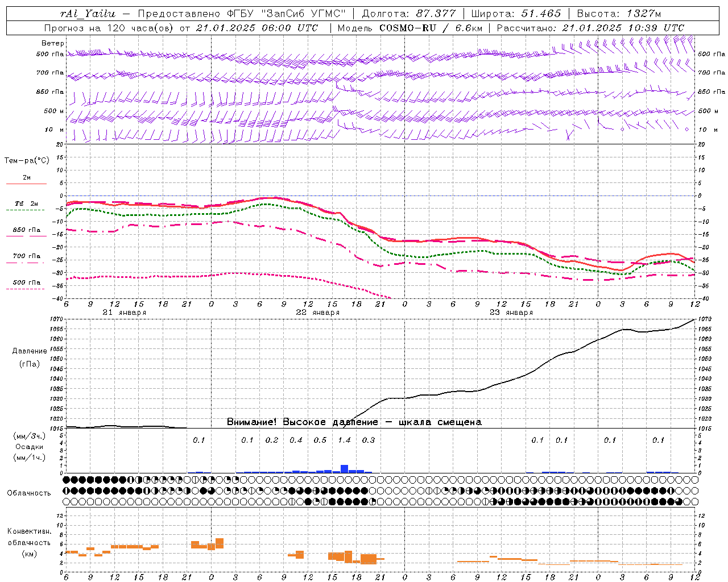Click the 22 января date label
The height and width of the screenshot is (582, 728).
pyautogui.click(x=318, y=313)
